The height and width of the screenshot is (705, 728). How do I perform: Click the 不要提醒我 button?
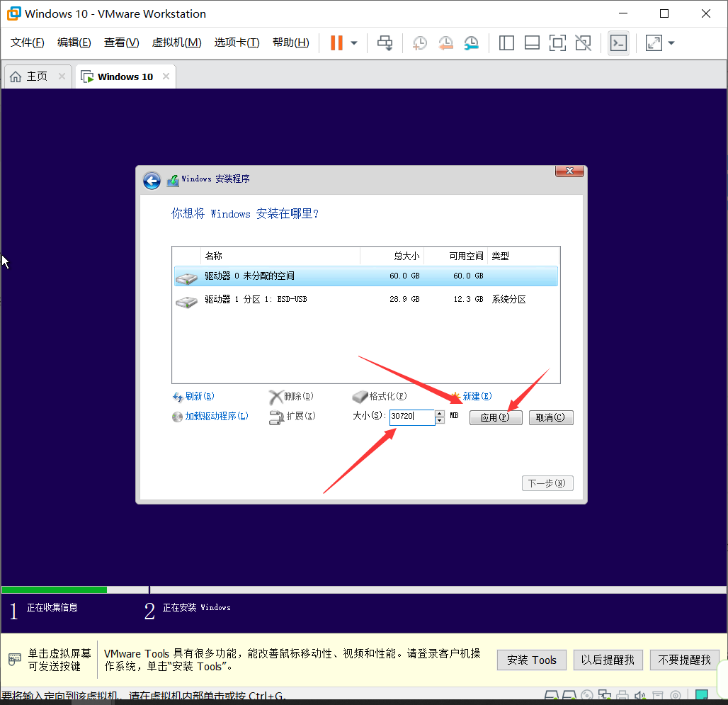(x=684, y=660)
